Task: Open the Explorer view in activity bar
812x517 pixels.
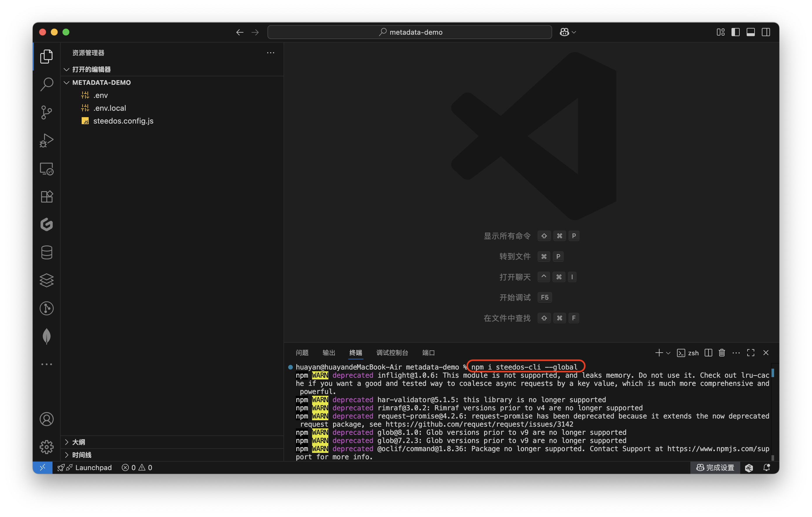Action: 47,56
